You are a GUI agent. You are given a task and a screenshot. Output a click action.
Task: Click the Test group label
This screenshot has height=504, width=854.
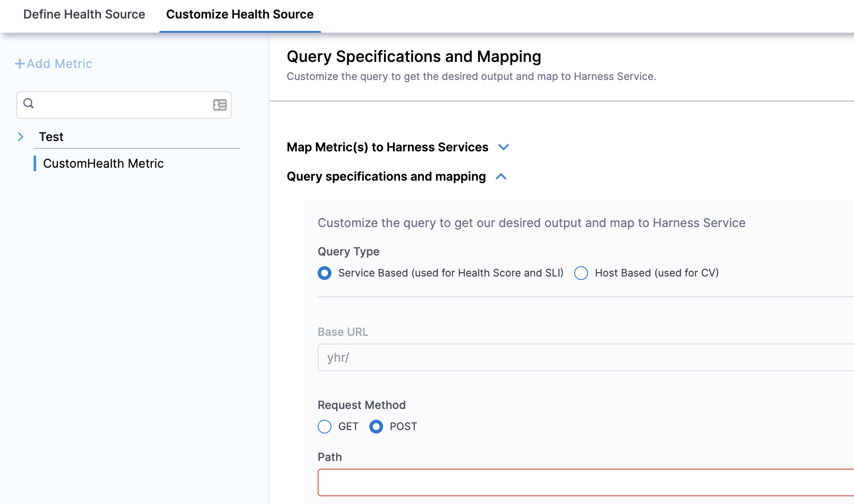(x=51, y=137)
